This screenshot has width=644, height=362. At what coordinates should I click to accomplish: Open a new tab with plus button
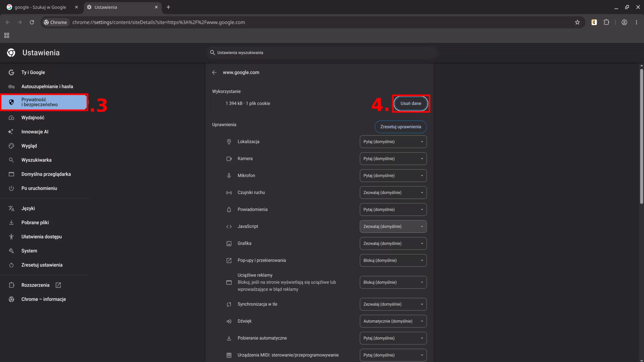pyautogui.click(x=168, y=7)
